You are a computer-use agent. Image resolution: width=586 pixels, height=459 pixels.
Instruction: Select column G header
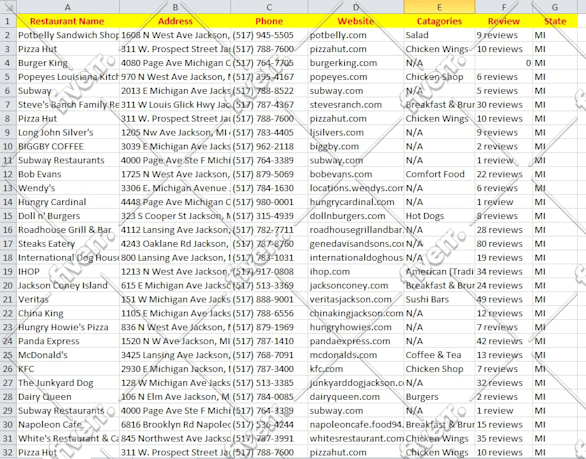coord(555,7)
